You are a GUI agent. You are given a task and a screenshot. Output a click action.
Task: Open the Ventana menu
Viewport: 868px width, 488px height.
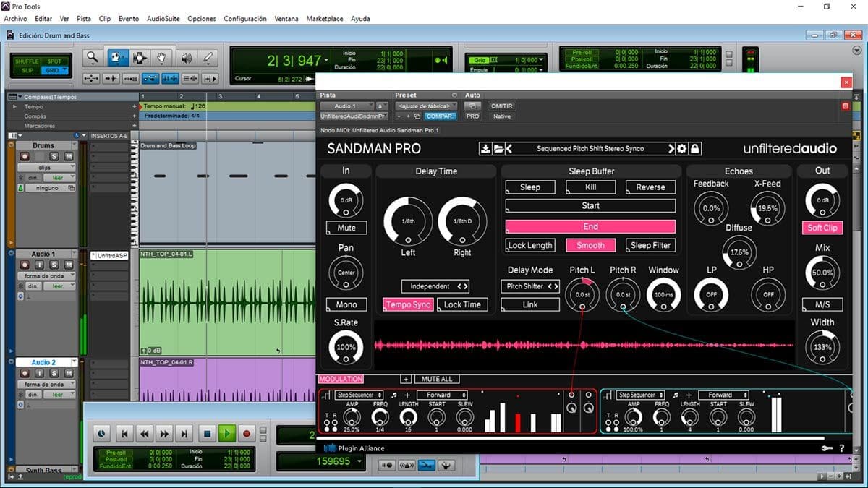click(286, 19)
